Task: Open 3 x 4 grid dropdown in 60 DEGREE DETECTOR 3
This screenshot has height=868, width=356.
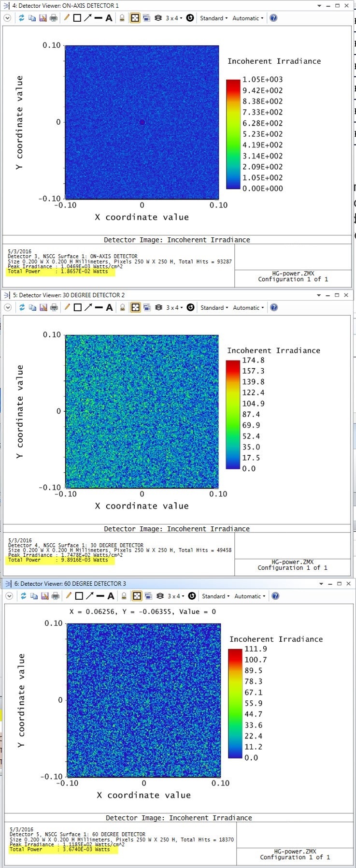Action: 176,596
